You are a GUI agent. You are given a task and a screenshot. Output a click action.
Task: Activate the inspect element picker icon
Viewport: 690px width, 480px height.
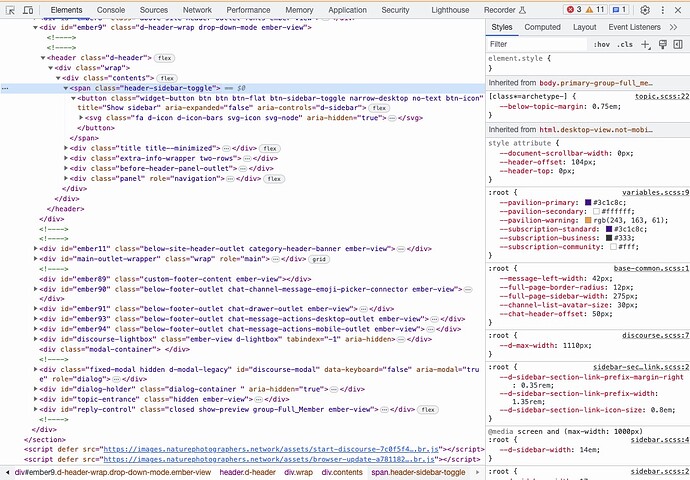click(x=10, y=10)
